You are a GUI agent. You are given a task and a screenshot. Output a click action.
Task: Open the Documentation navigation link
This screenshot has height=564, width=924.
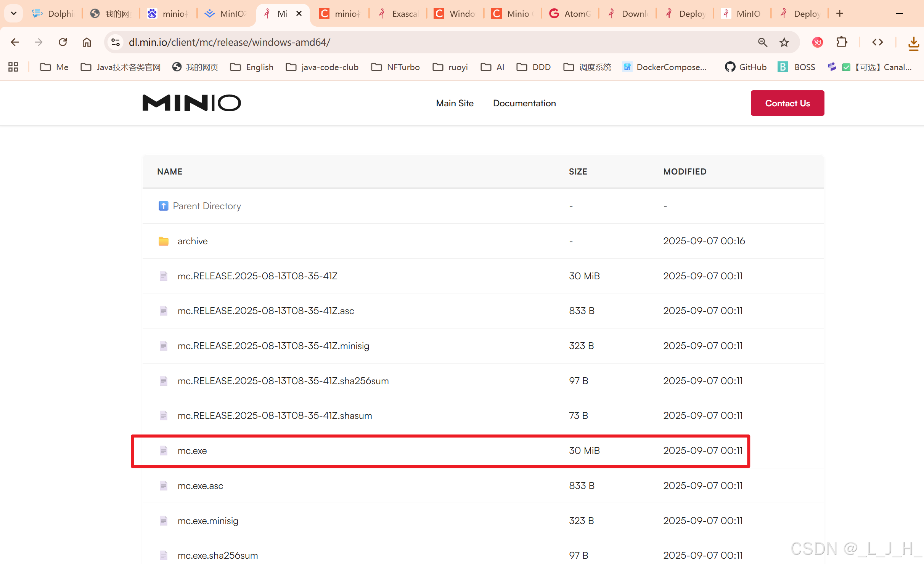524,103
